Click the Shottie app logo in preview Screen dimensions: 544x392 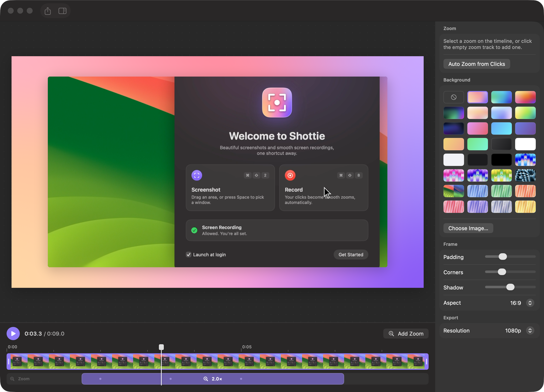tap(277, 103)
